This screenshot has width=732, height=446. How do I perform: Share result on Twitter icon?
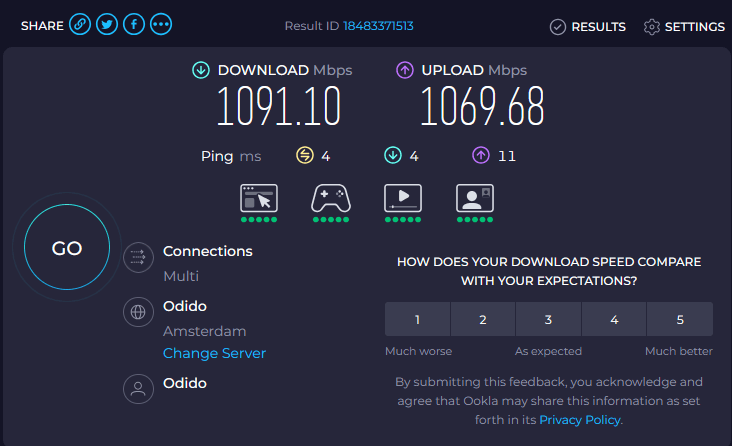(107, 26)
